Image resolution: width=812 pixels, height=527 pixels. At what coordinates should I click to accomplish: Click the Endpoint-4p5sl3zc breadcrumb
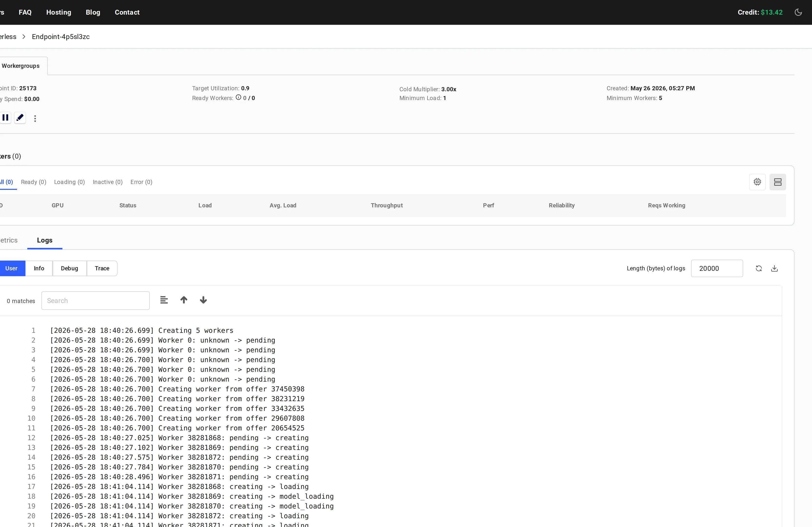coord(61,37)
